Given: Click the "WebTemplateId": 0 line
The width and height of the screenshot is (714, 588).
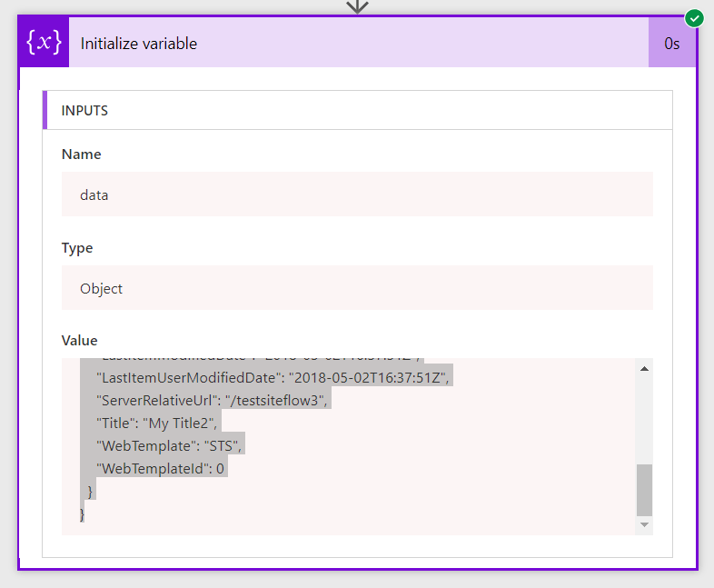Looking at the screenshot, I should coord(160,468).
